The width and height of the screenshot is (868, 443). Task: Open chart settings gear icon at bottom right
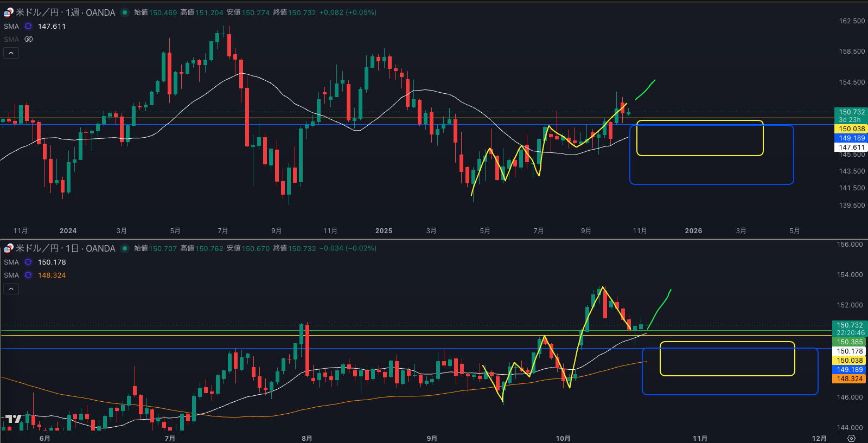coord(851,438)
